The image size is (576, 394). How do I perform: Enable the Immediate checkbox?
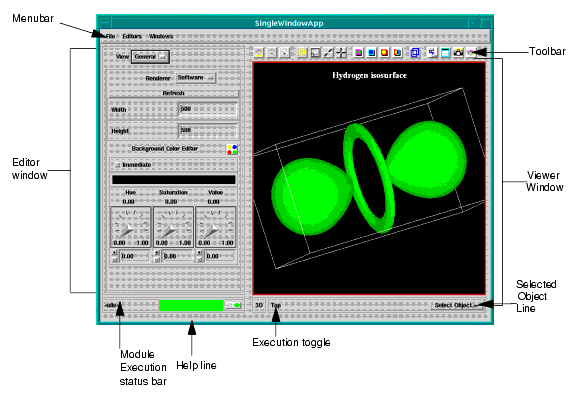(x=117, y=165)
